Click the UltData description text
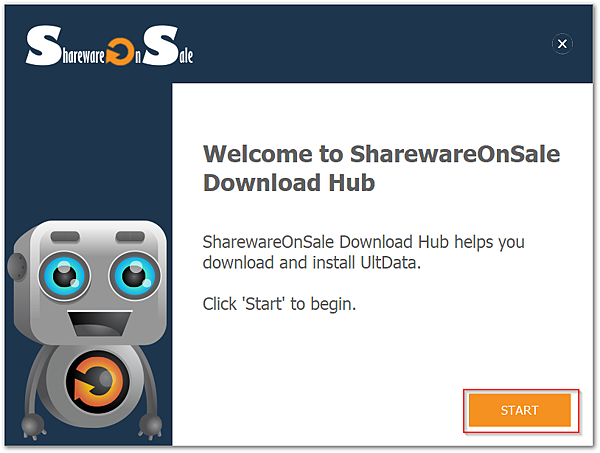600x453 pixels. click(x=364, y=253)
